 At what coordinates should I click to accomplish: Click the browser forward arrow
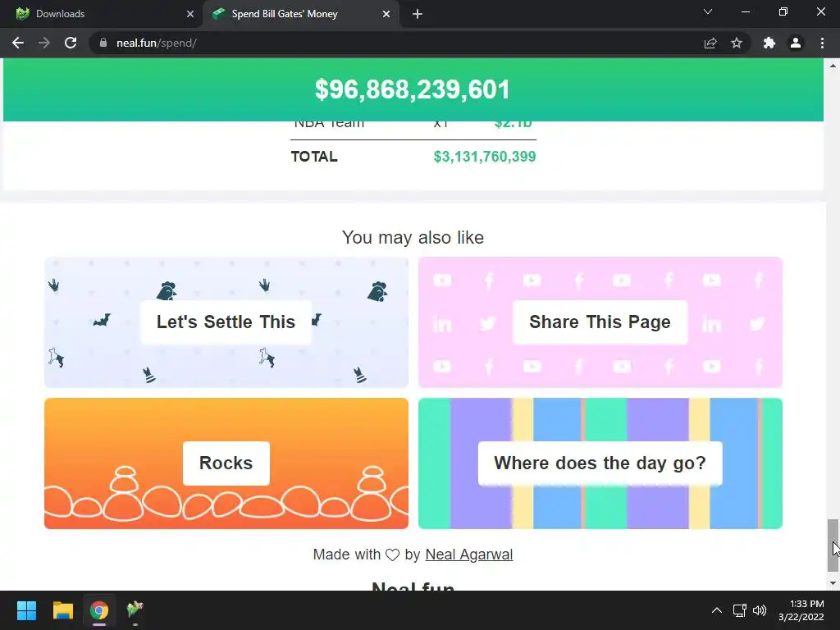44,43
